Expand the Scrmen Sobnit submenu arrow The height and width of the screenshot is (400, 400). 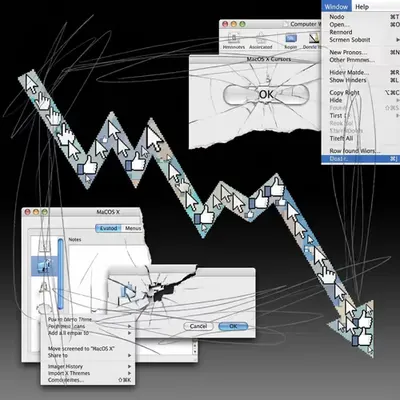click(x=398, y=40)
